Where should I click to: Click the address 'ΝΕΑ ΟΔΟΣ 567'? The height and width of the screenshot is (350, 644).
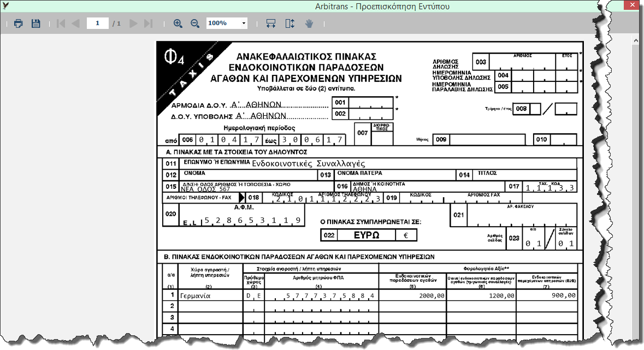click(205, 189)
